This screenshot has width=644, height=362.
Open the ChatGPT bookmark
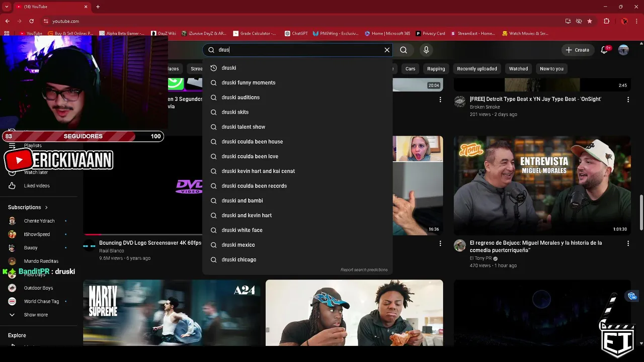(296, 34)
